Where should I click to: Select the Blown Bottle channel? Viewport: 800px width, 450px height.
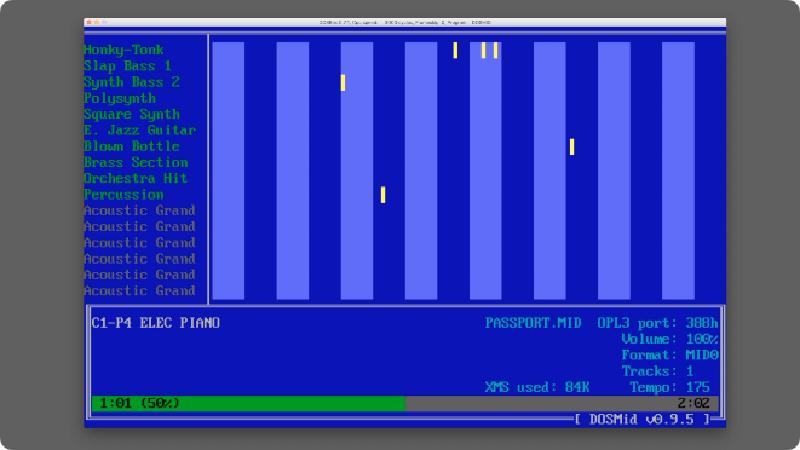point(131,146)
